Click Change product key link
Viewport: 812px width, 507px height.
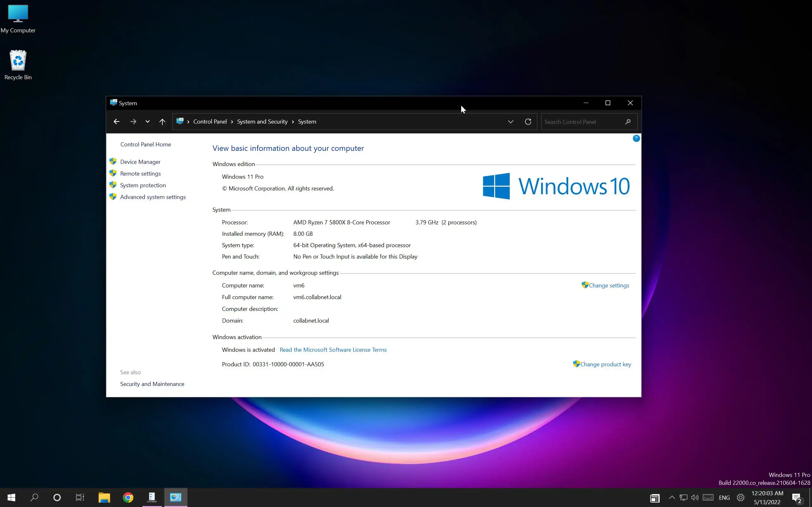tap(605, 364)
